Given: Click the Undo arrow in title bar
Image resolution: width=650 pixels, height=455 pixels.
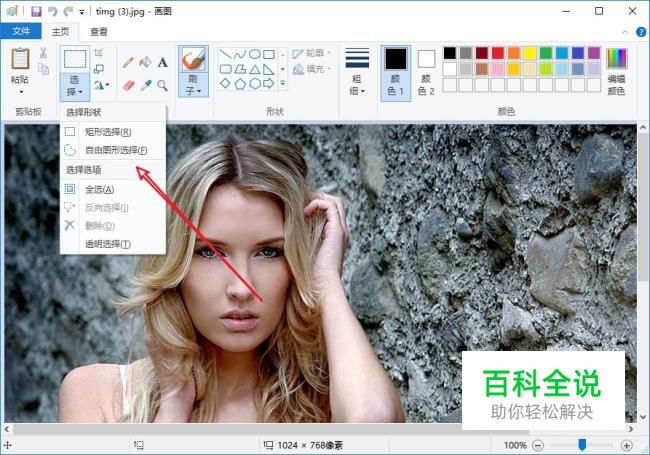Looking at the screenshot, I should tap(52, 11).
